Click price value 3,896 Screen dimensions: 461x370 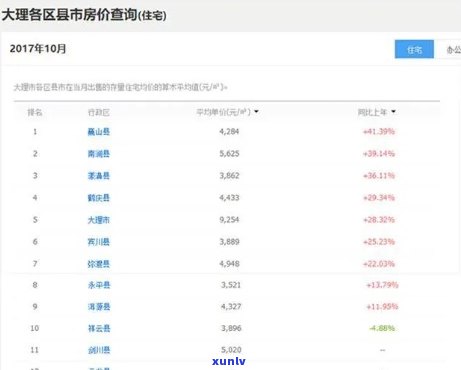(x=231, y=328)
